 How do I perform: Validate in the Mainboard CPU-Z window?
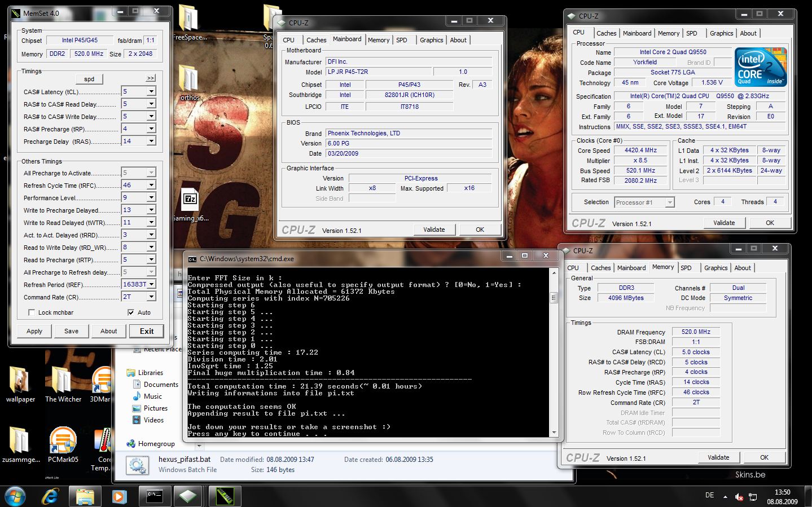click(x=434, y=230)
